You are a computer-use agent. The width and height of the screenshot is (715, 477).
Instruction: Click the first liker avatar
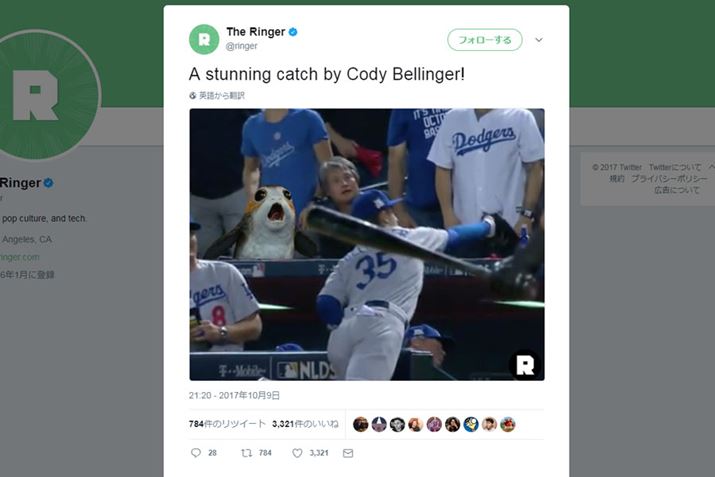coord(361,424)
